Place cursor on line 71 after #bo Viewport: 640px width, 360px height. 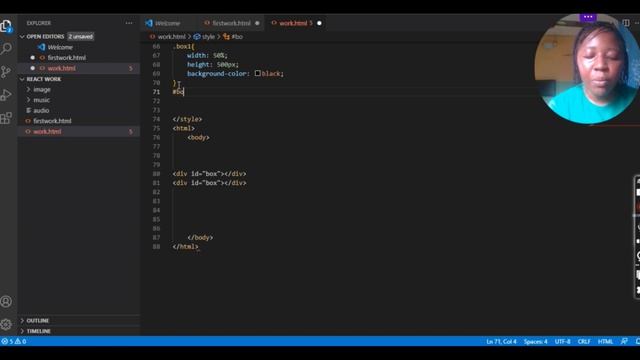(184, 92)
